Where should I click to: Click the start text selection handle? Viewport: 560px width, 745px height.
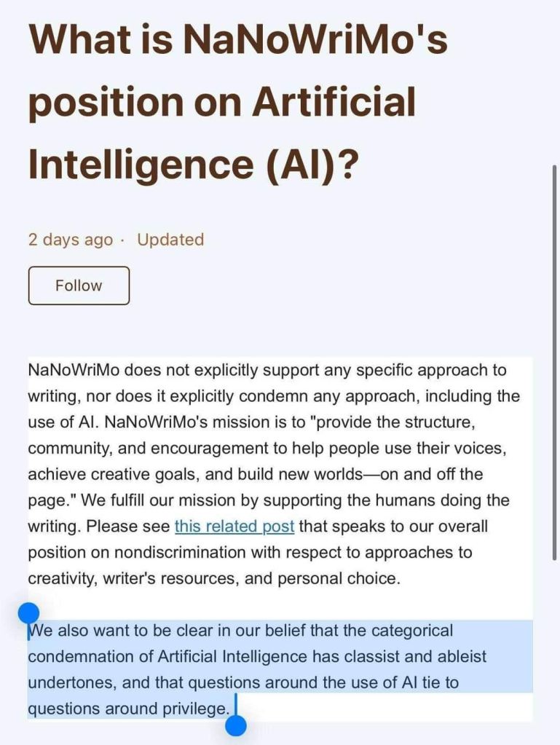tap(28, 613)
